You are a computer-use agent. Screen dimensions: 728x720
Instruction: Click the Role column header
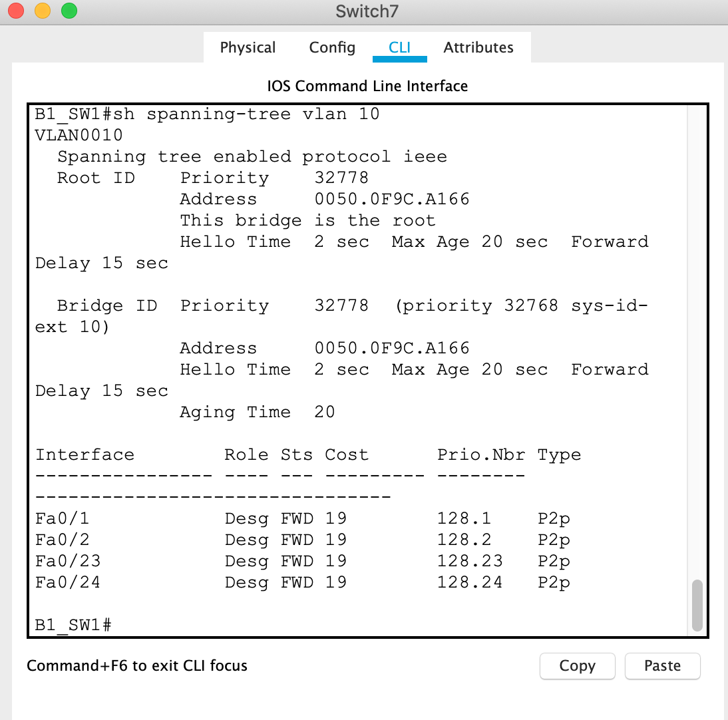click(246, 454)
